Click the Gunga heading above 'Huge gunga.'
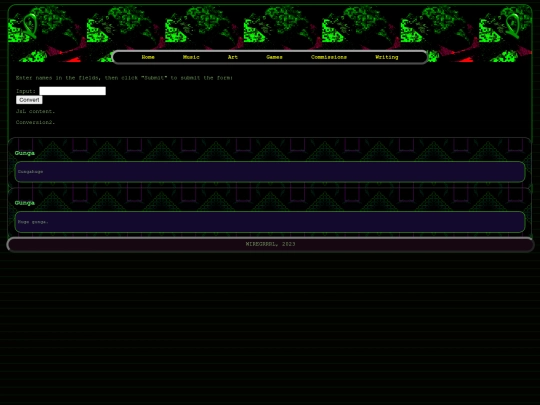This screenshot has width=540, height=405. click(x=25, y=203)
